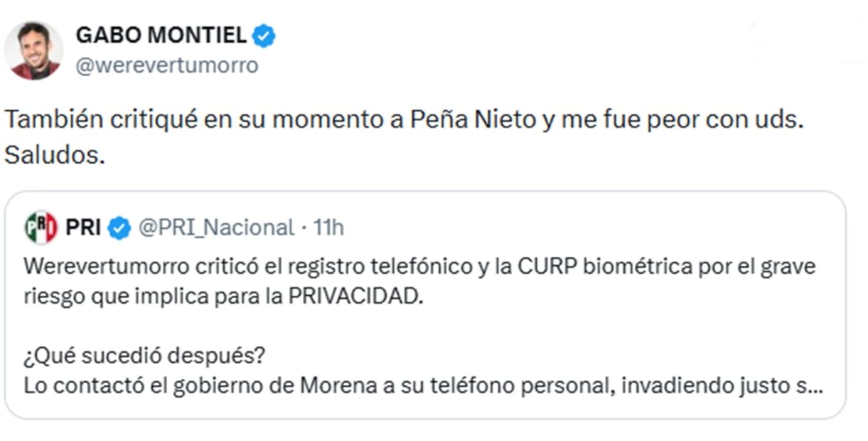Click the line "¿Qué sucedió después?"
The image size is (868, 441).
tap(148, 355)
